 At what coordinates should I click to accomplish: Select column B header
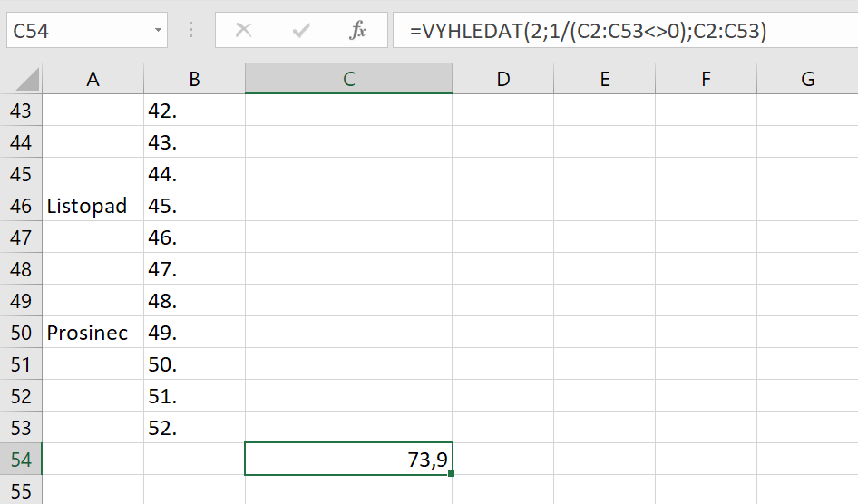pyautogui.click(x=194, y=80)
